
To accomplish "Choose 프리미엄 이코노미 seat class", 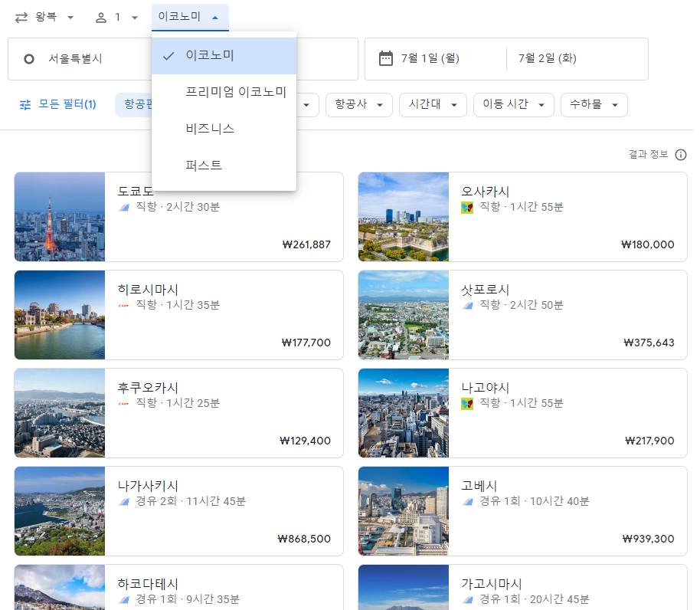I will pos(224,93).
